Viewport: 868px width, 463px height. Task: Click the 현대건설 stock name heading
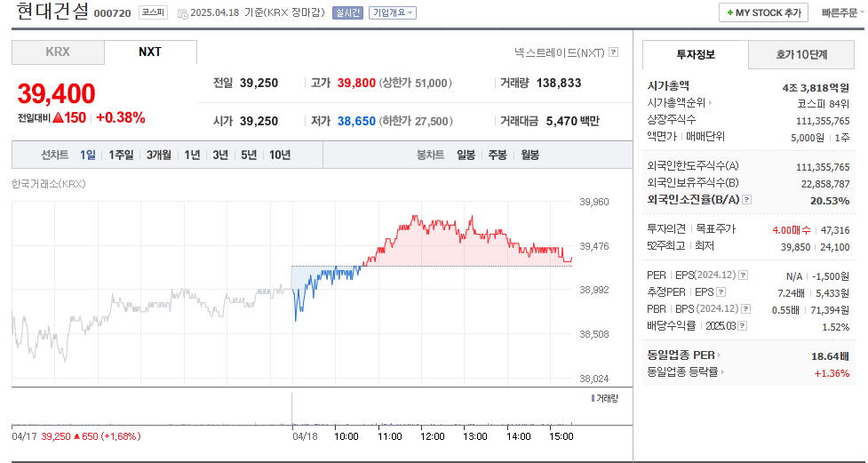[x=52, y=12]
